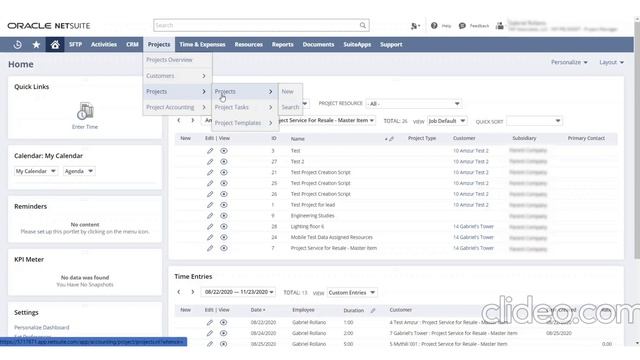640x360 pixels.
Task: Click the Duration column edit pencil
Action: pos(373,311)
